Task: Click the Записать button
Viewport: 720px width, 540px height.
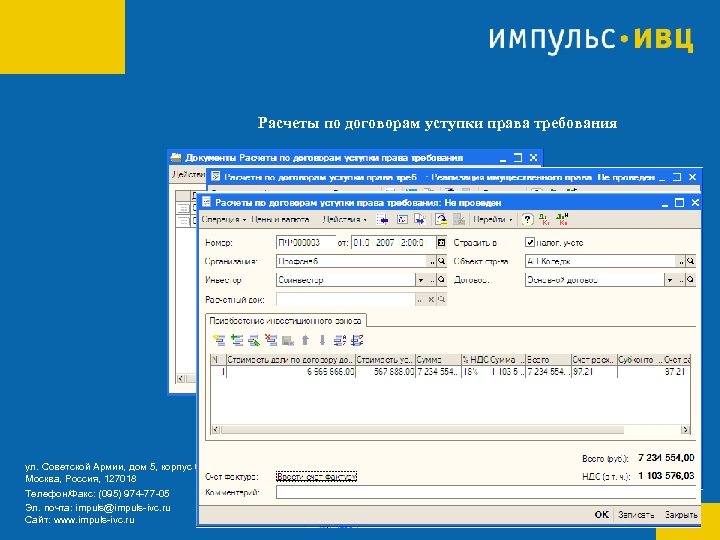Action: click(x=636, y=515)
